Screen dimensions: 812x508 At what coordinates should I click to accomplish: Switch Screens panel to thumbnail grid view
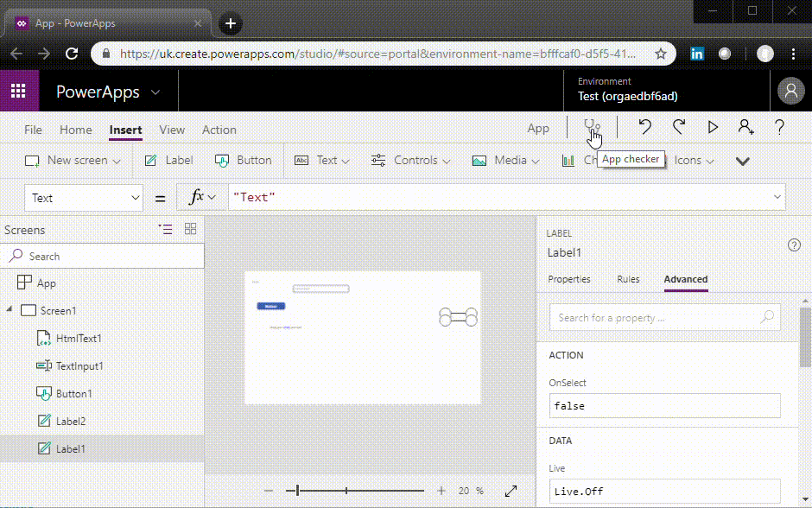[x=191, y=229]
